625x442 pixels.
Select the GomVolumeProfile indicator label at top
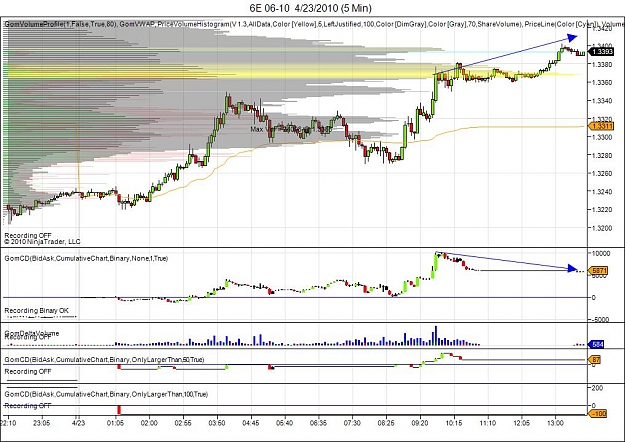(x=61, y=24)
